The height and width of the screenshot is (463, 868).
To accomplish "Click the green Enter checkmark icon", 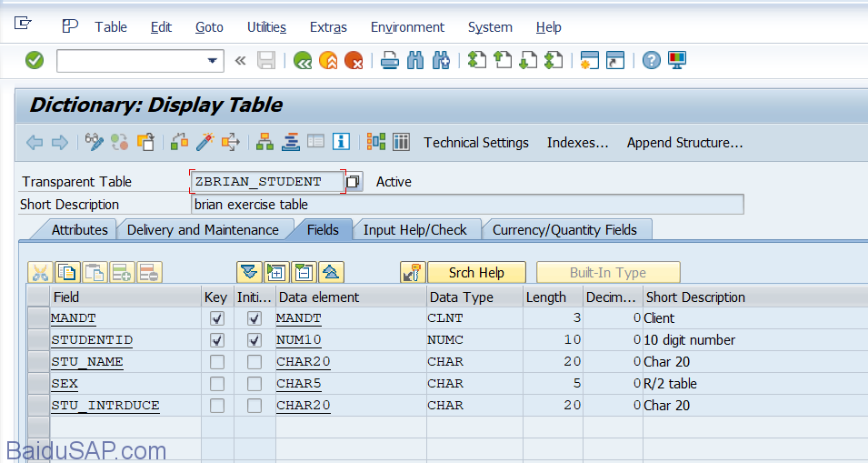I will point(35,61).
